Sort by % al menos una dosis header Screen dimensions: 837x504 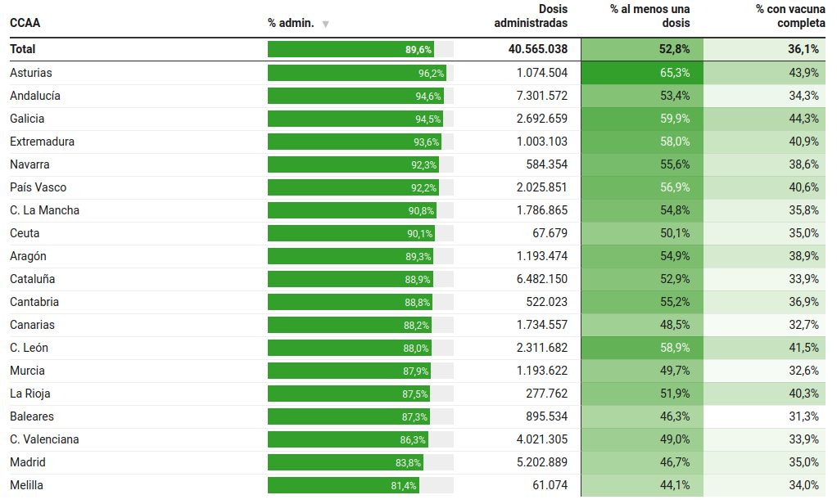pyautogui.click(x=650, y=16)
